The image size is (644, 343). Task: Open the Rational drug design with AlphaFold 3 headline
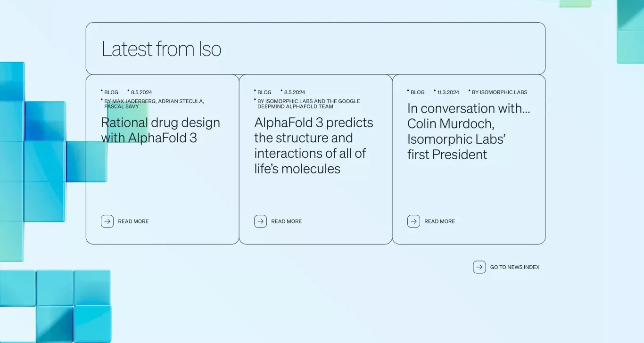click(161, 130)
